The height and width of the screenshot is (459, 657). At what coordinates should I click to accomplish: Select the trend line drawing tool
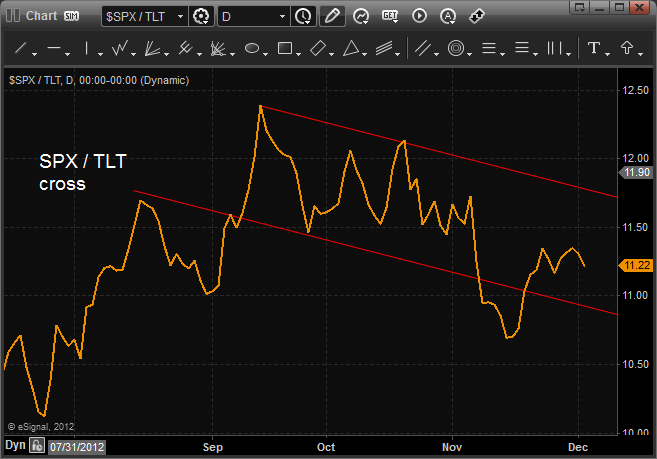[x=21, y=48]
